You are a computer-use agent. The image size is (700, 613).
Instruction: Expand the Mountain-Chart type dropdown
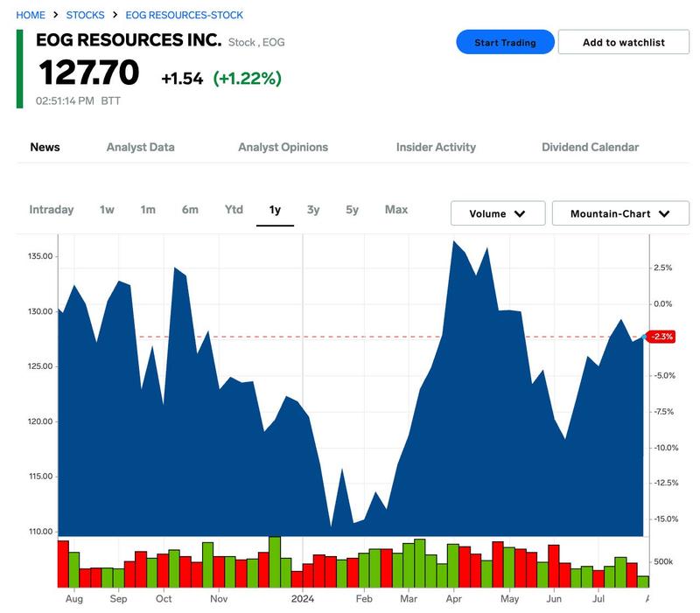coord(620,213)
